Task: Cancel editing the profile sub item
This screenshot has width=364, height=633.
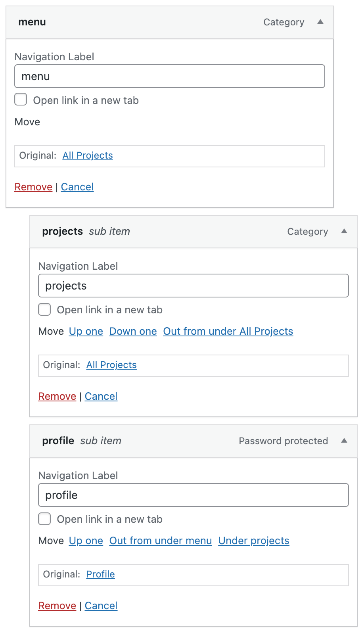Action: click(x=101, y=606)
